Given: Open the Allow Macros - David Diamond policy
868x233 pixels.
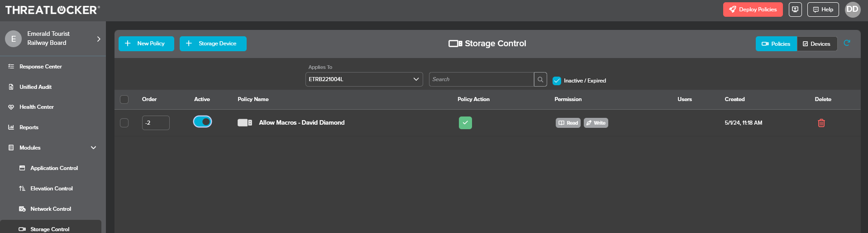Looking at the screenshot, I should click(301, 123).
